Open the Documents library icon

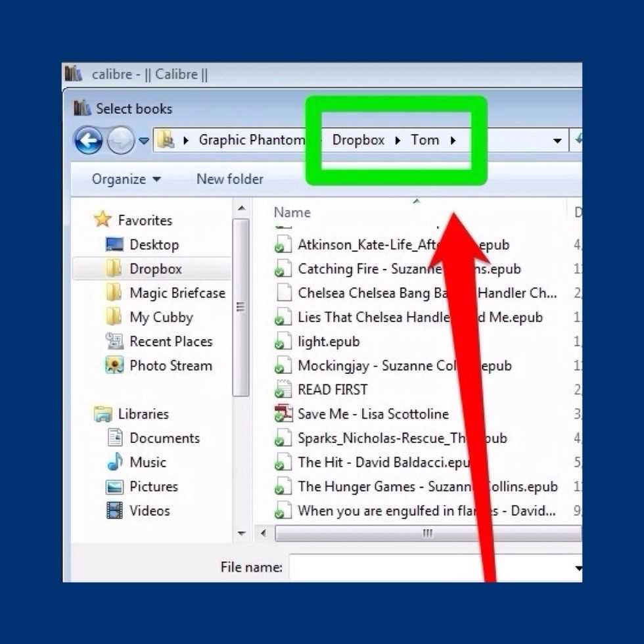(x=114, y=438)
